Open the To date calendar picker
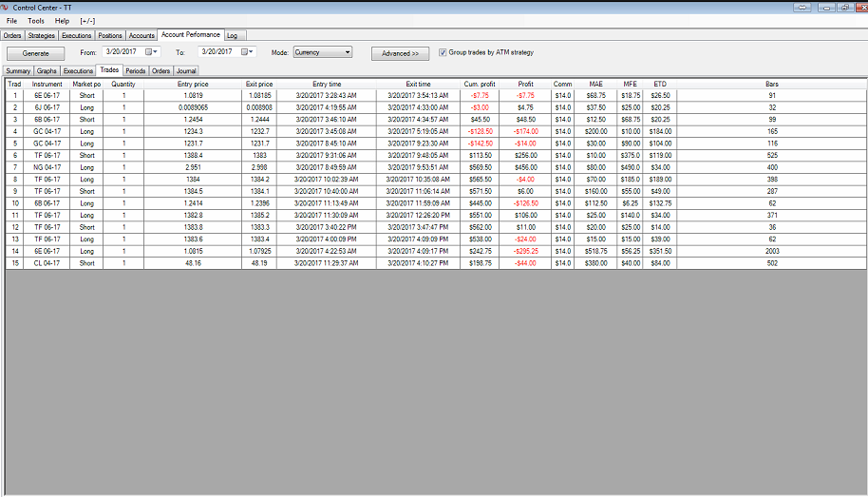This screenshot has width=868, height=497. (x=247, y=51)
